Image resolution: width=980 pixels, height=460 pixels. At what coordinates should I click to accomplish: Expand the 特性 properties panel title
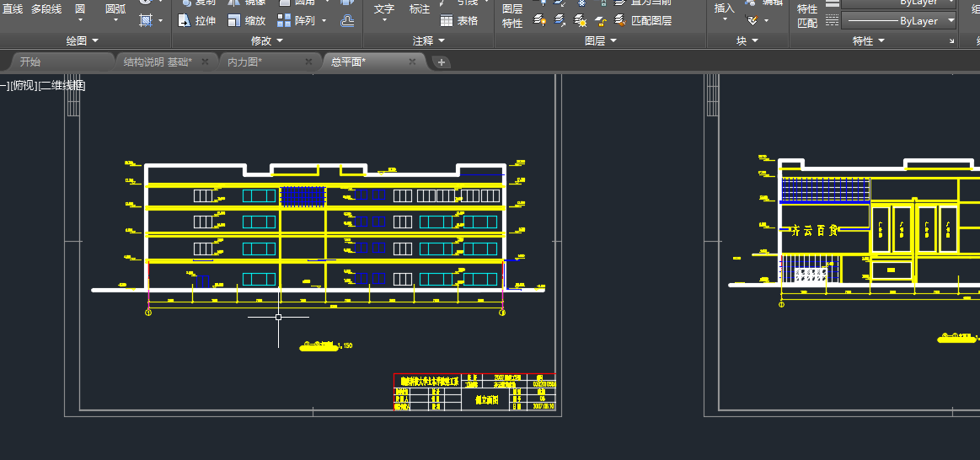click(x=869, y=40)
